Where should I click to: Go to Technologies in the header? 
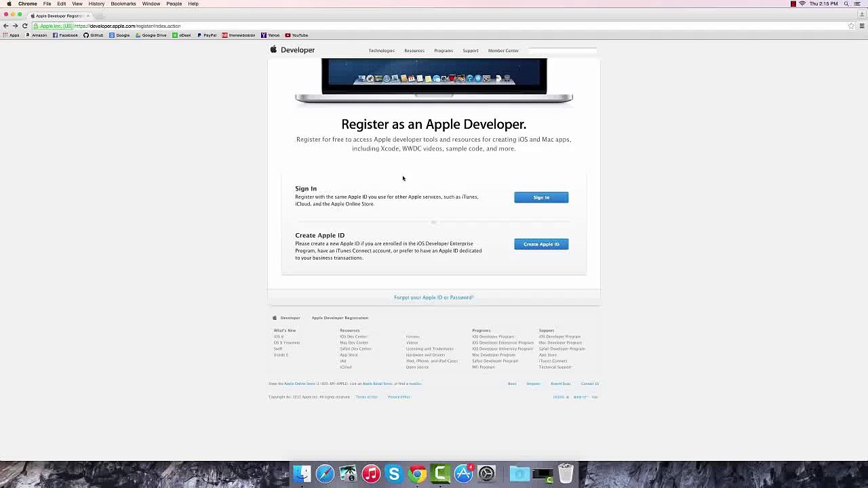[381, 51]
